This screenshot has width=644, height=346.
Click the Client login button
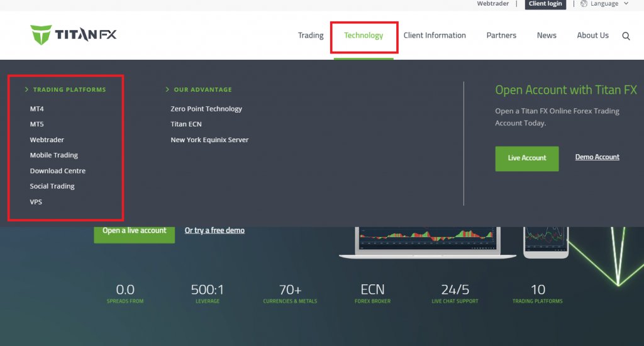point(545,4)
